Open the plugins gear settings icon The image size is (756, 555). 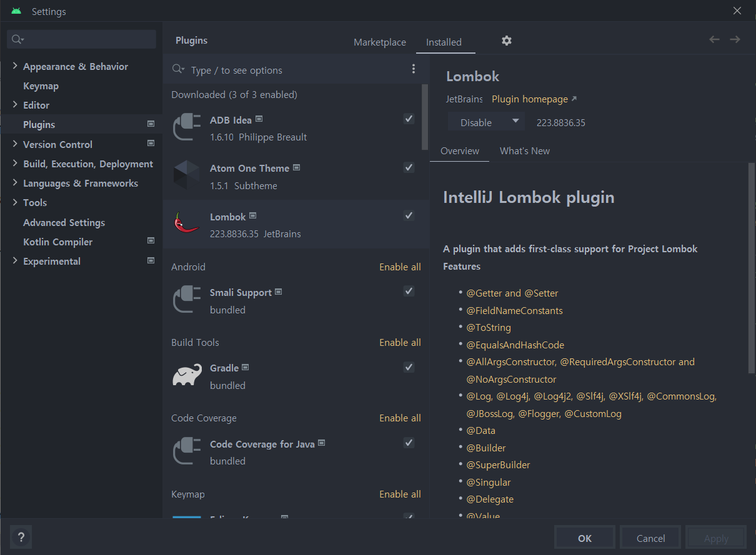coord(507,41)
